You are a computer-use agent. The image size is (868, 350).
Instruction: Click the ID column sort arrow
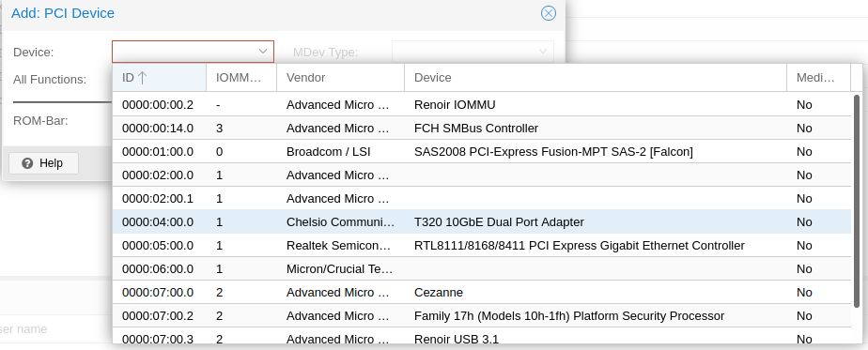(x=142, y=77)
